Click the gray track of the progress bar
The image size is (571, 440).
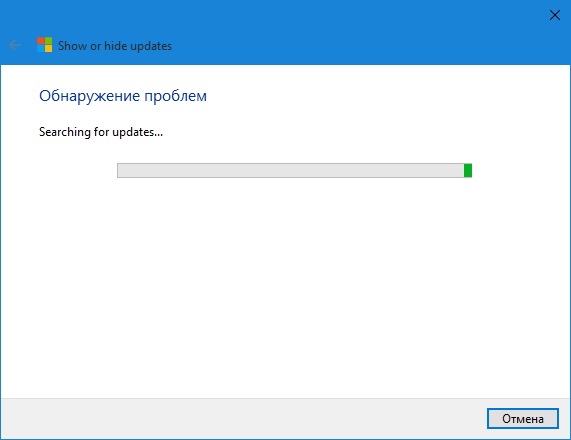[x=290, y=170]
